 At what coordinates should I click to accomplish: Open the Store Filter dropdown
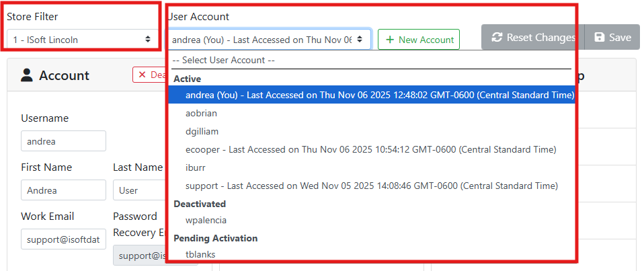[x=82, y=40]
